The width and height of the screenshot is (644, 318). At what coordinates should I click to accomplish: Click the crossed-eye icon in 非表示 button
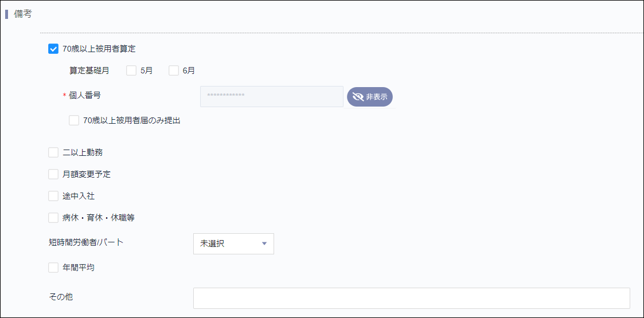pyautogui.click(x=358, y=97)
